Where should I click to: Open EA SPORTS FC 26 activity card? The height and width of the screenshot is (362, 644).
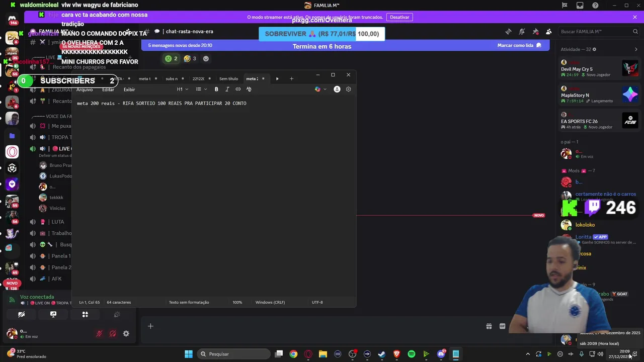(600, 121)
